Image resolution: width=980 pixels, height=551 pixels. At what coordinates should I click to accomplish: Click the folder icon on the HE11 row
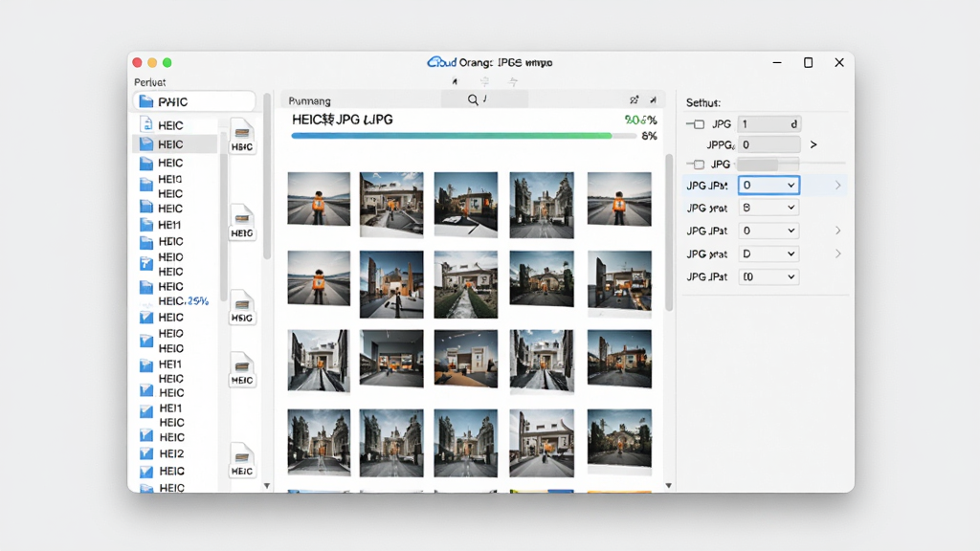pos(146,224)
